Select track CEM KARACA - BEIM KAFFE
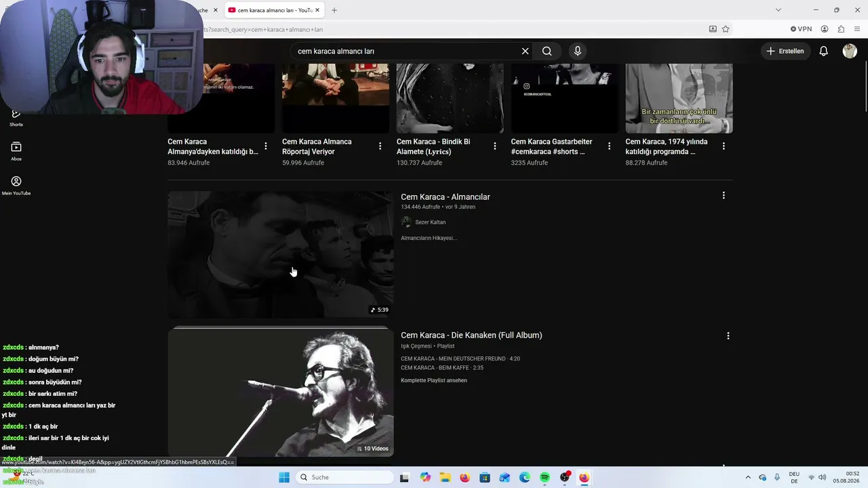Viewport: 868px width, 488px height. pyautogui.click(x=442, y=367)
